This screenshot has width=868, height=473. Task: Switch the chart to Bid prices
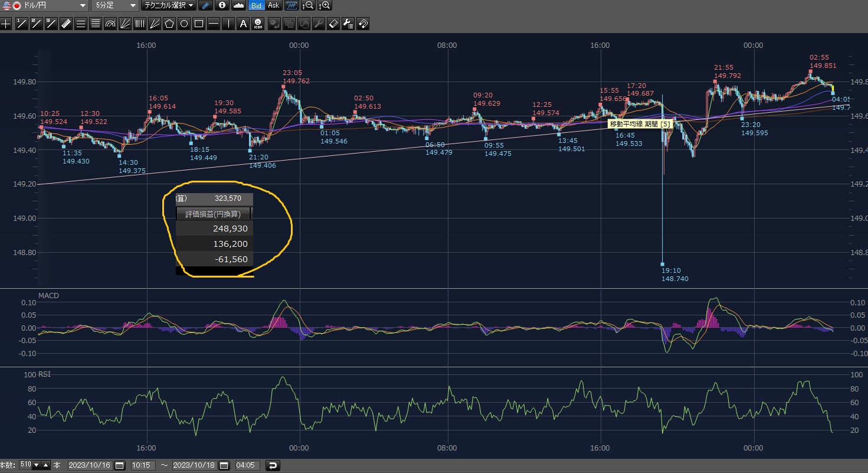coord(256,5)
